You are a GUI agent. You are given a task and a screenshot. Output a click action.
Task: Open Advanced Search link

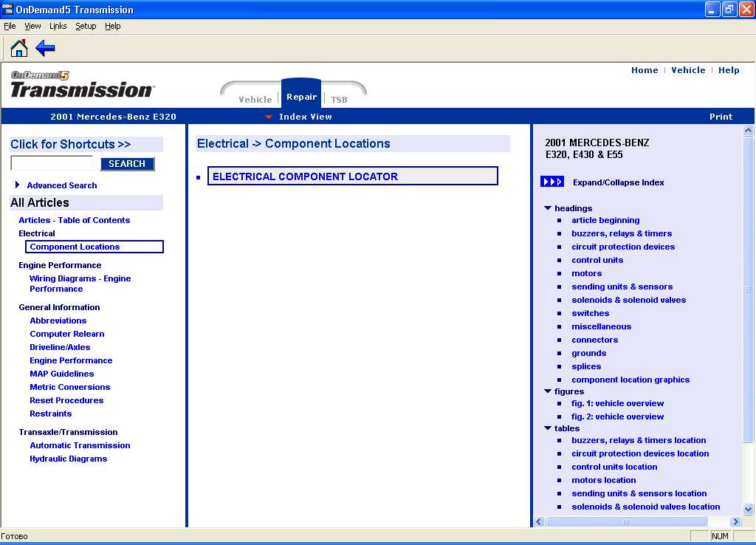[62, 185]
